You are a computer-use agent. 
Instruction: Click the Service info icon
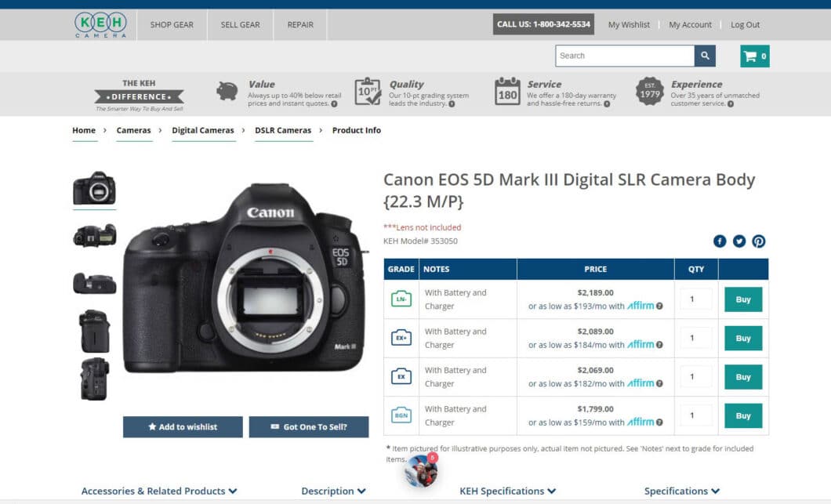[607, 104]
